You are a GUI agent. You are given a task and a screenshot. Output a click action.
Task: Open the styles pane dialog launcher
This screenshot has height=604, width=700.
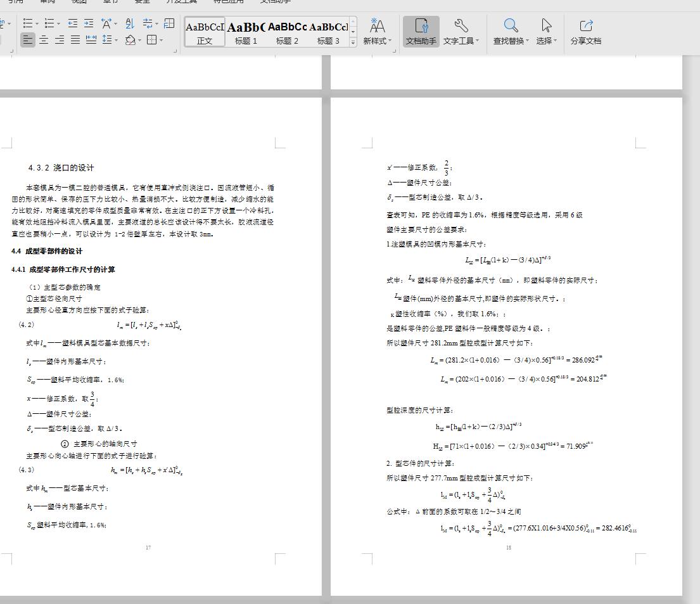pos(394,51)
